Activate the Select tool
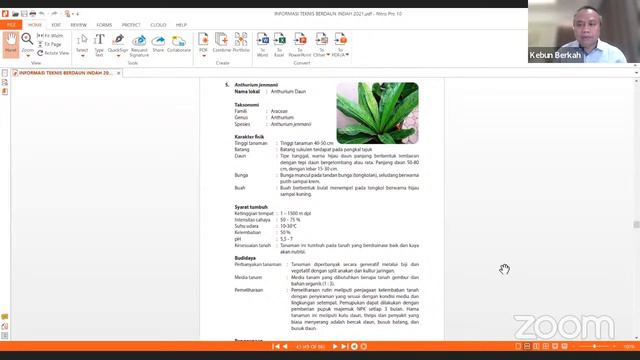Image resolution: width=640 pixels, height=360 pixels. coord(82,43)
